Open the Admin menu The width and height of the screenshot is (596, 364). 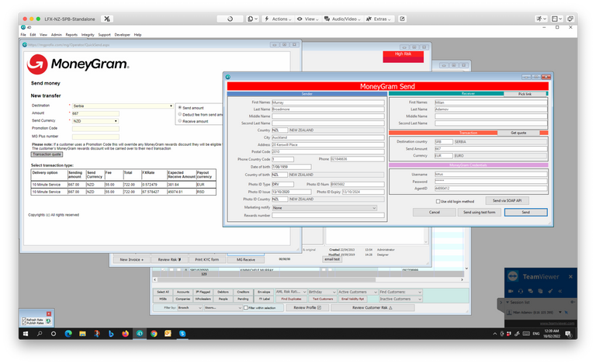click(56, 35)
